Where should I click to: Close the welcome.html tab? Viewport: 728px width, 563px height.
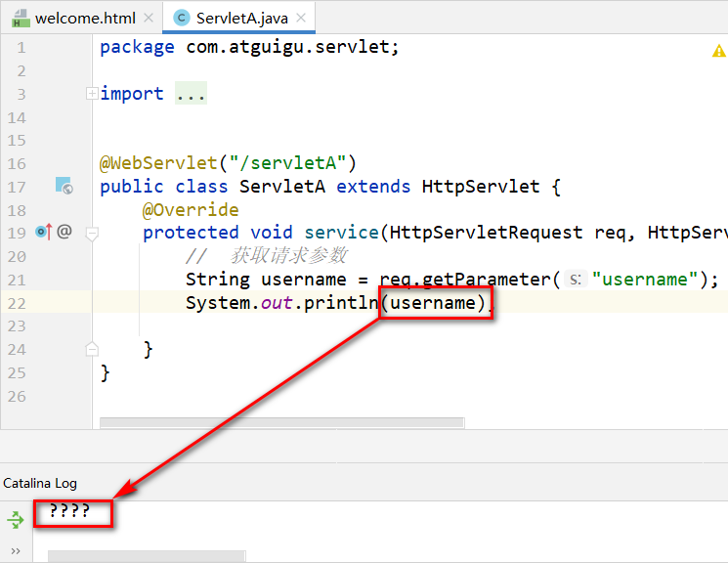pos(148,19)
